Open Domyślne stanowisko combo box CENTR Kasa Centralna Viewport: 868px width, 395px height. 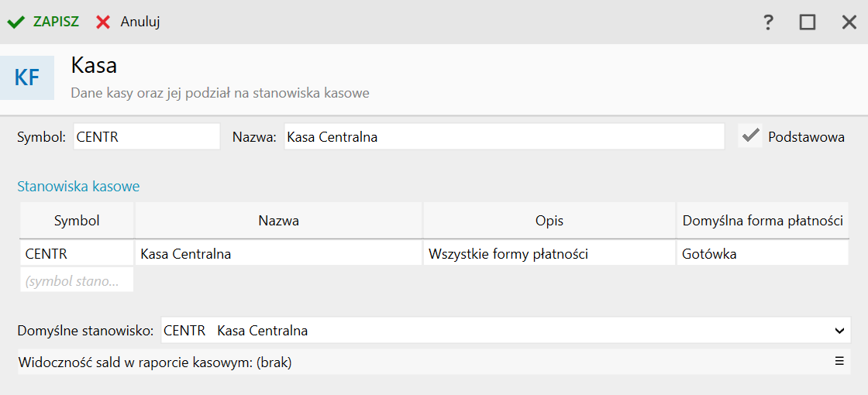point(505,331)
